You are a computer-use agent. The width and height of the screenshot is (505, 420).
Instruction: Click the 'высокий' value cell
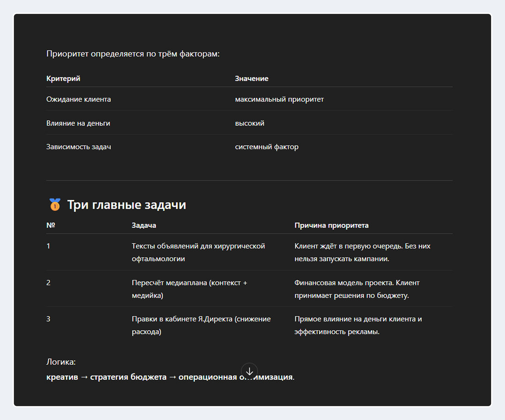coord(250,123)
